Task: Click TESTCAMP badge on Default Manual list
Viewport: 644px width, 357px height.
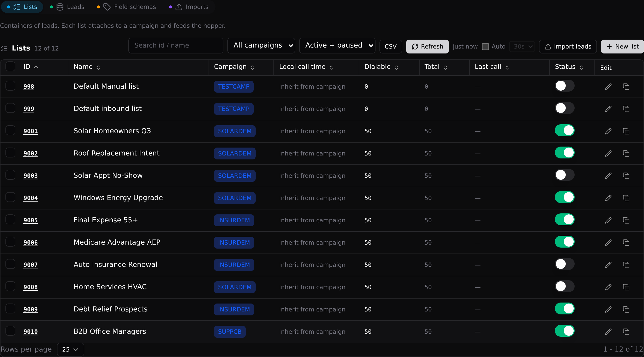Action: point(234,87)
